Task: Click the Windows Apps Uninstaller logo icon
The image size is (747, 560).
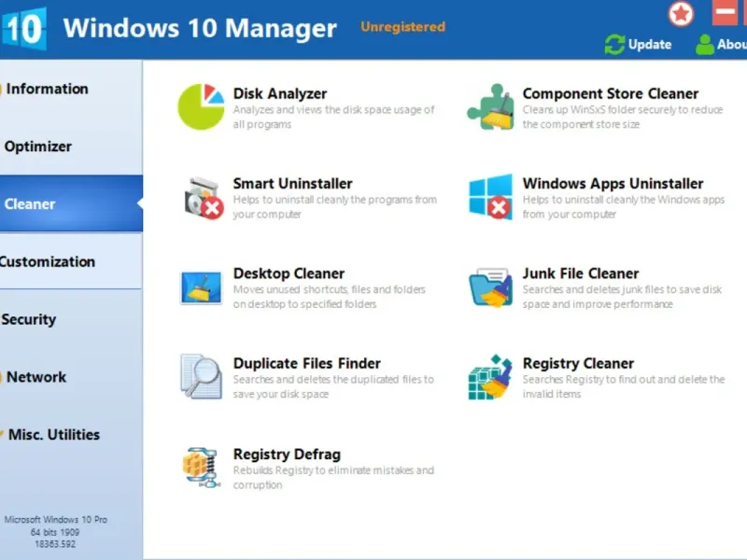Action: 491,197
